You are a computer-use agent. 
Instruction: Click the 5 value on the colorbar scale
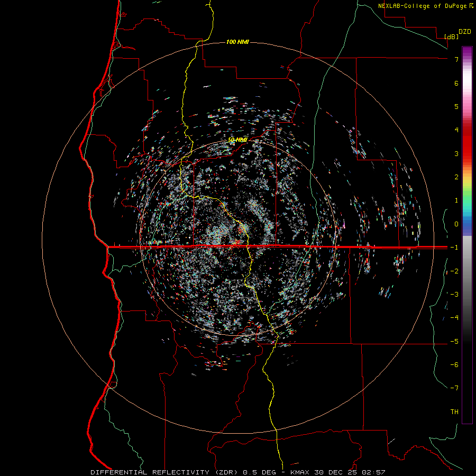456,106
